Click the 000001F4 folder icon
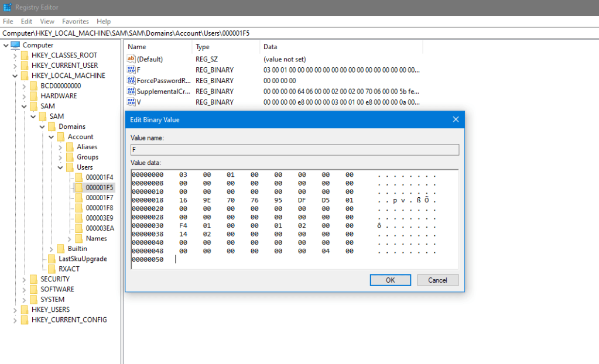The height and width of the screenshot is (364, 599). pyautogui.click(x=78, y=177)
